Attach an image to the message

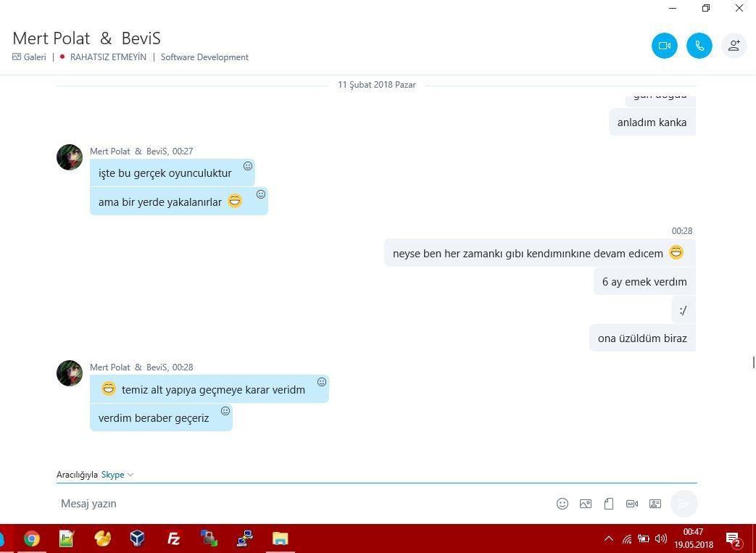586,504
